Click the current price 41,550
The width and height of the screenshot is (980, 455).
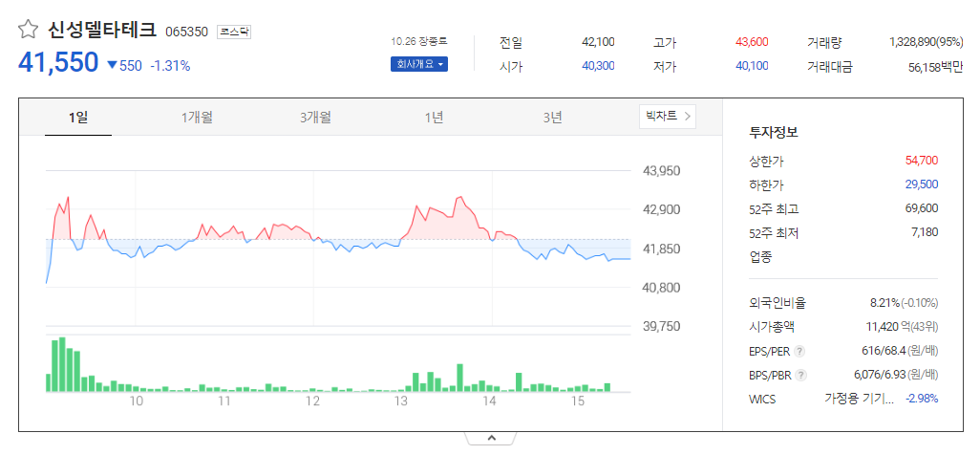[59, 62]
